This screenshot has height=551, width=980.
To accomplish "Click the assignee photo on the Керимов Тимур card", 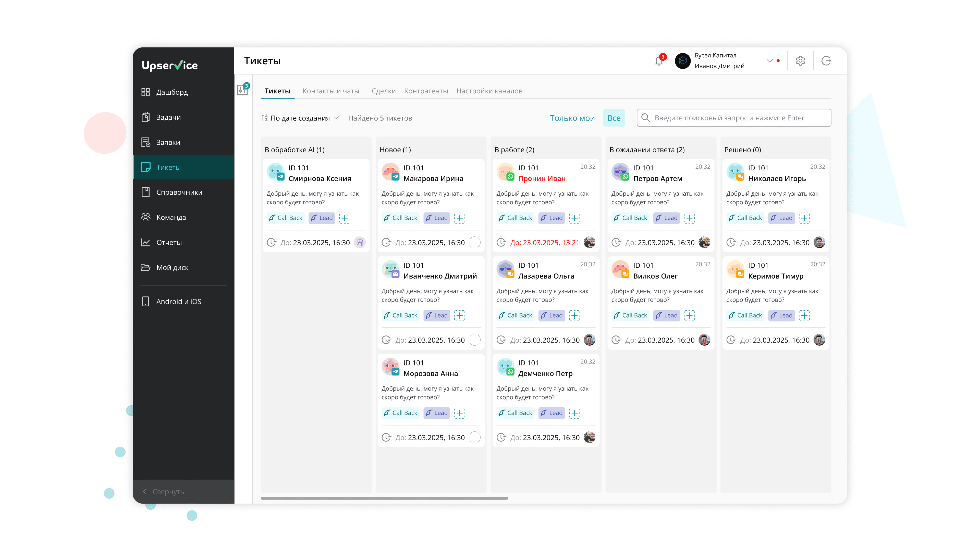I will coord(819,340).
